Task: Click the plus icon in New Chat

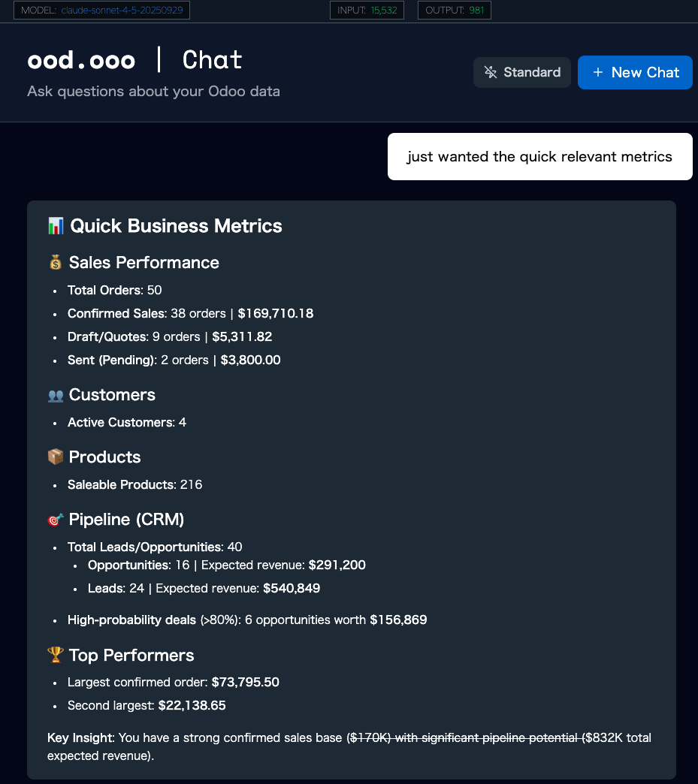Action: coord(598,72)
